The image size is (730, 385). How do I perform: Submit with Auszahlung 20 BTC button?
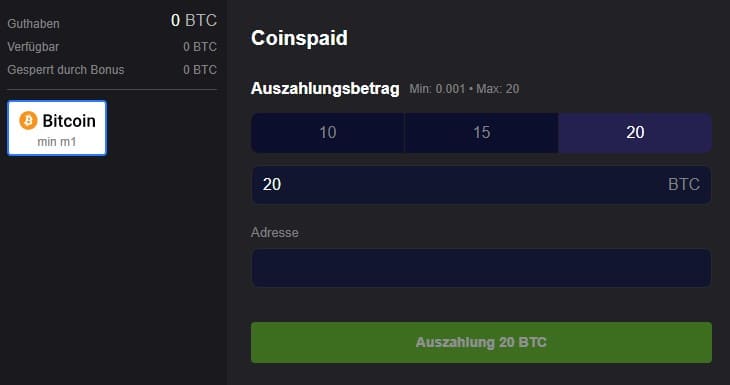[481, 343]
